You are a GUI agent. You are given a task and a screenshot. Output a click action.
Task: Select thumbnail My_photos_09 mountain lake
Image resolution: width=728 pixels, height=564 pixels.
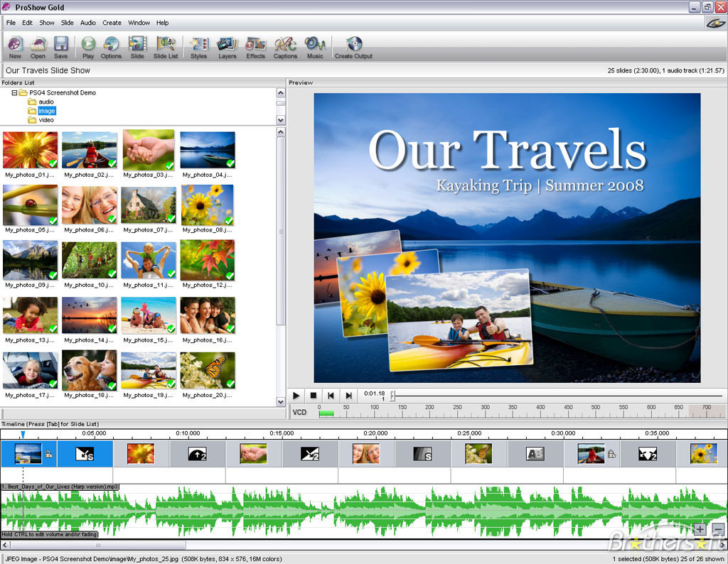point(30,260)
